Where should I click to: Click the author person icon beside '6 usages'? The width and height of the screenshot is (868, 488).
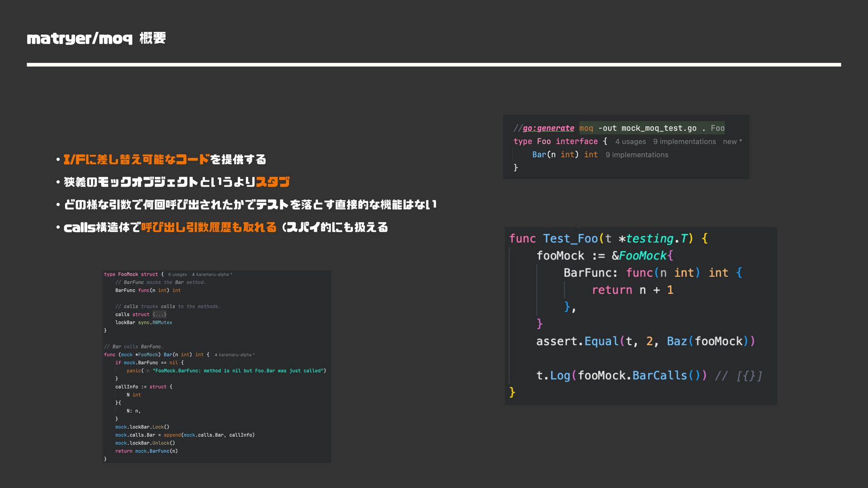pos(193,274)
